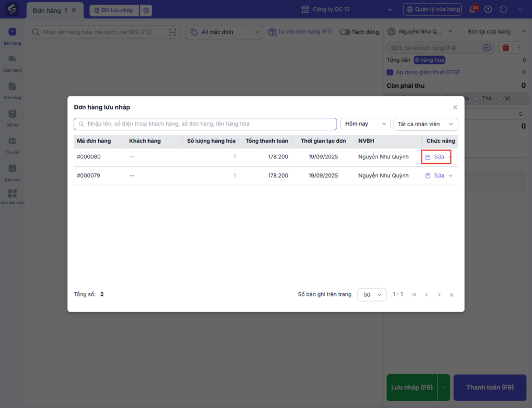The image size is (532, 408).
Task: Open the Hôm nay date filter dropdown
Action: click(365, 124)
